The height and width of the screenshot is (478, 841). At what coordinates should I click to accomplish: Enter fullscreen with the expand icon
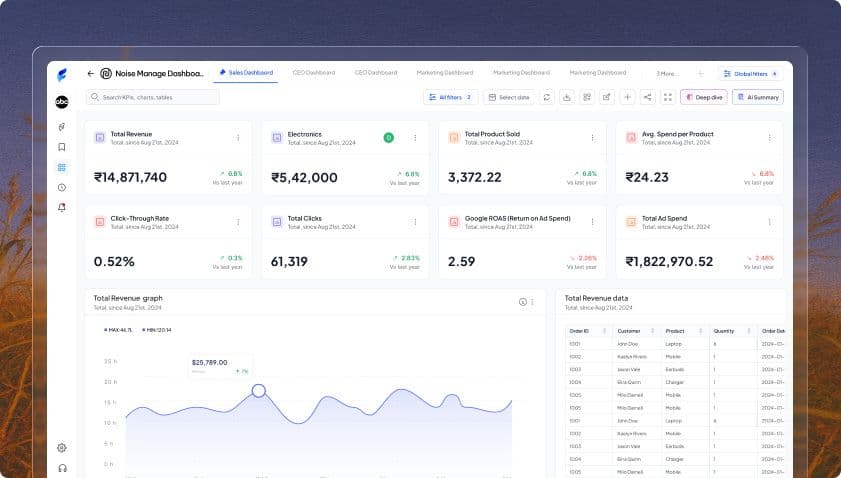(668, 97)
